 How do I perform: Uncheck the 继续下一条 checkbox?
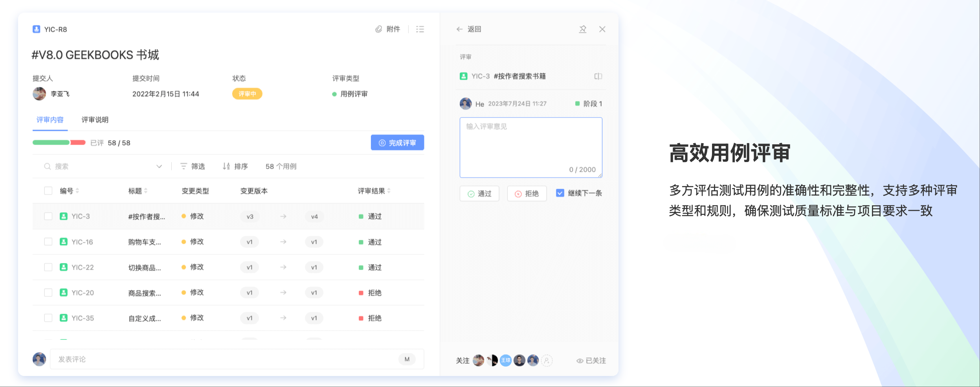pyautogui.click(x=560, y=193)
